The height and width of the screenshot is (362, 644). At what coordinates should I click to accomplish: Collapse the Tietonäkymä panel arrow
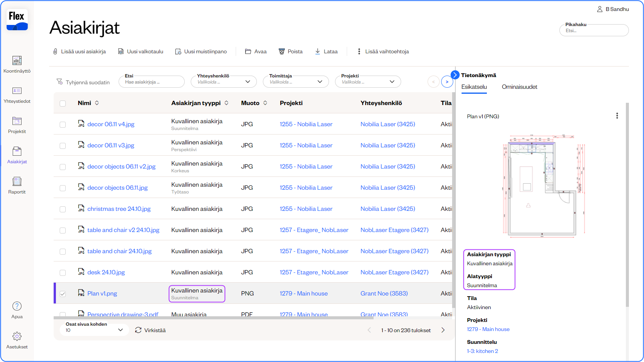(455, 75)
